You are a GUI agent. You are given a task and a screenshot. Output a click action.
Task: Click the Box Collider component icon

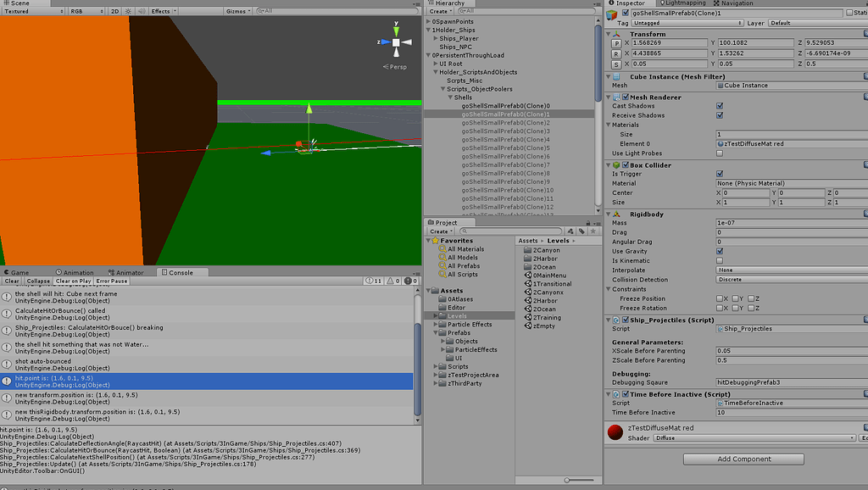click(x=618, y=165)
